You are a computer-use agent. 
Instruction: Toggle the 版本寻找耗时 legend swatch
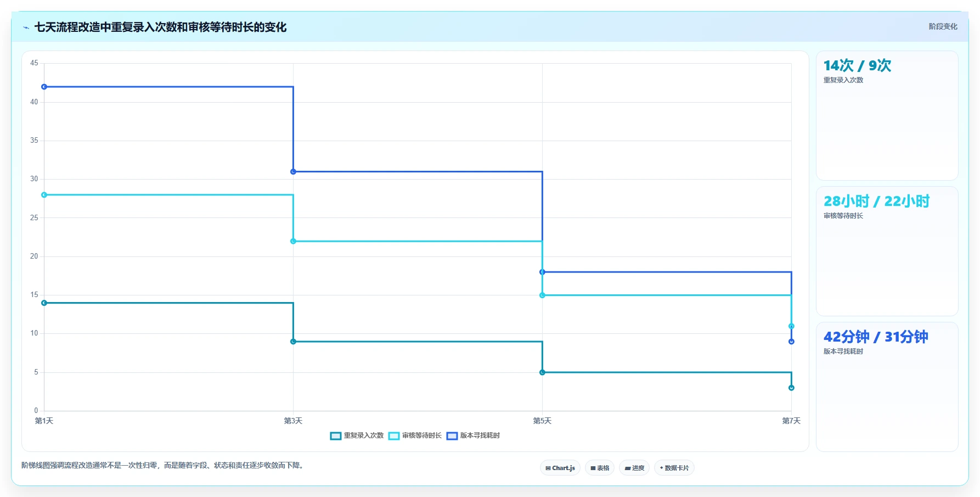pyautogui.click(x=452, y=436)
